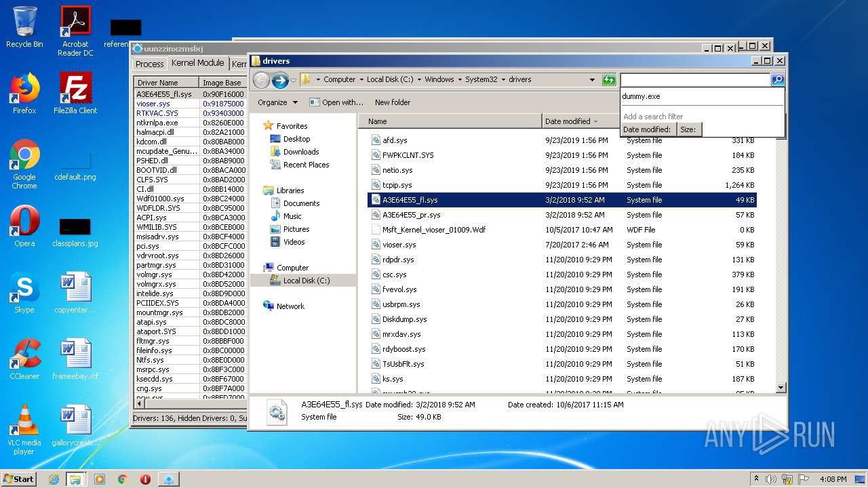Open the Organize dropdown menu

pyautogui.click(x=277, y=102)
